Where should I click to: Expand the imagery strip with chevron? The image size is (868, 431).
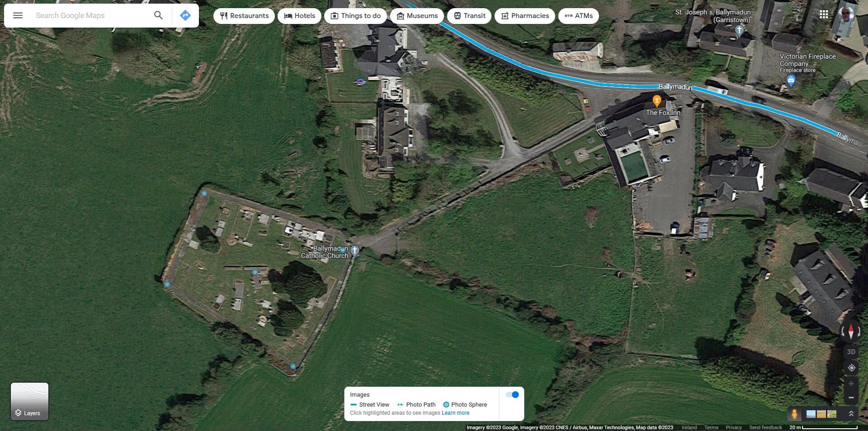[x=851, y=414]
